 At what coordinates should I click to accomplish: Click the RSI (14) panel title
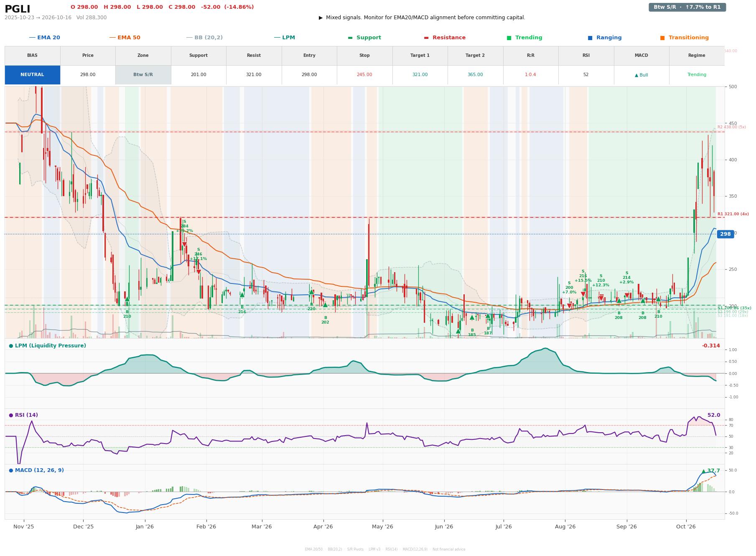click(23, 415)
